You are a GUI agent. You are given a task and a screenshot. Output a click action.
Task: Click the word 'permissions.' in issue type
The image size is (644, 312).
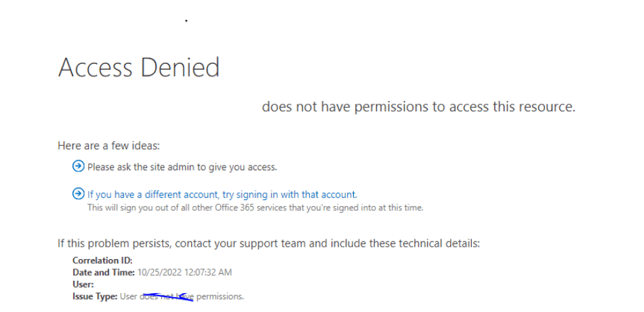coord(220,296)
